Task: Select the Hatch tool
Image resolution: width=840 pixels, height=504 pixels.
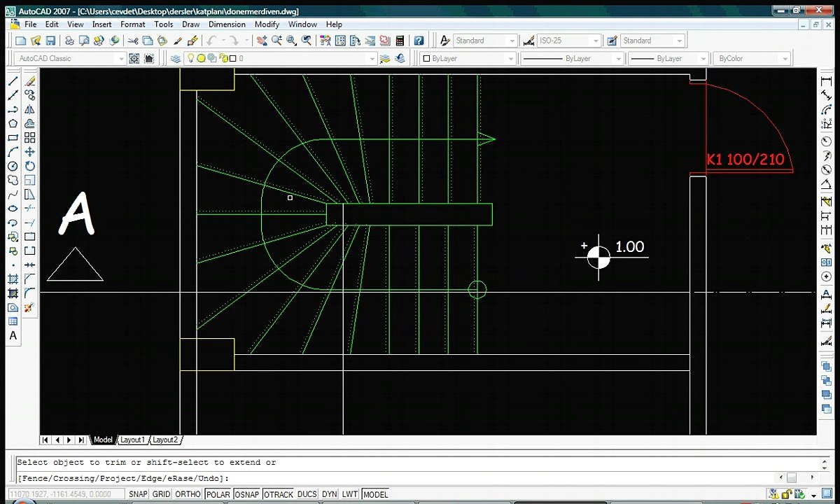Action: [13, 279]
